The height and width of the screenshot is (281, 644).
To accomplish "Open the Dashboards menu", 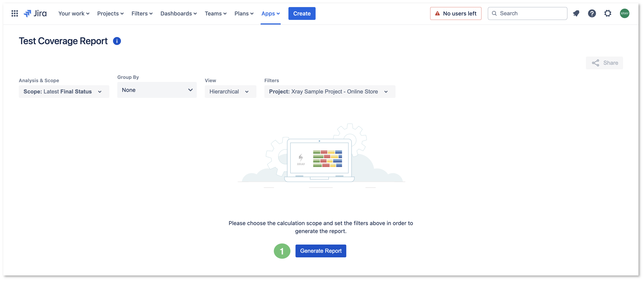I will (x=178, y=13).
